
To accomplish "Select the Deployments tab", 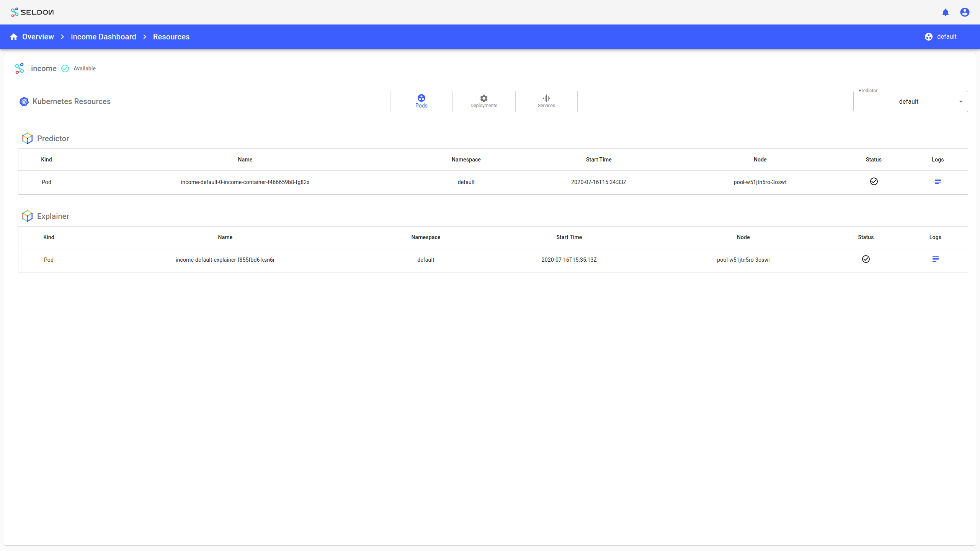I will [x=484, y=101].
